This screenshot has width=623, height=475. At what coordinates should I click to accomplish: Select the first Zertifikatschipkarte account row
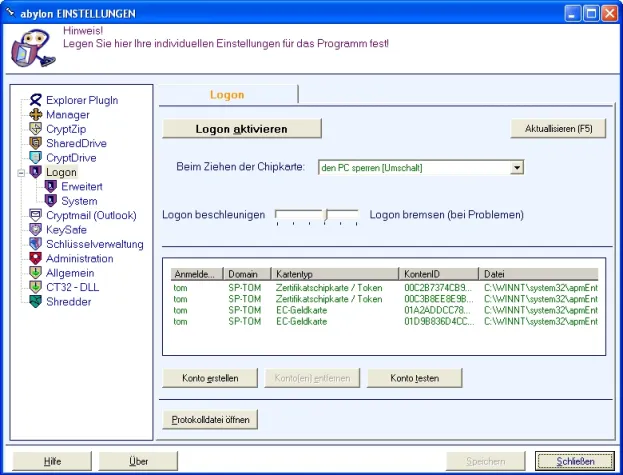328,286
